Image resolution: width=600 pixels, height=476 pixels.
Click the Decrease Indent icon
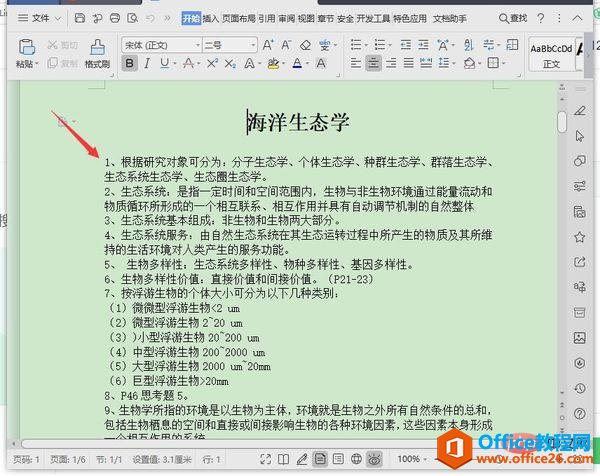[406, 45]
